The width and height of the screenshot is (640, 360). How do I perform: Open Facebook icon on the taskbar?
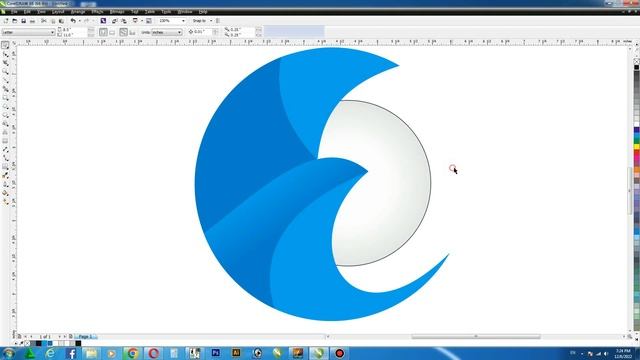tap(70, 353)
